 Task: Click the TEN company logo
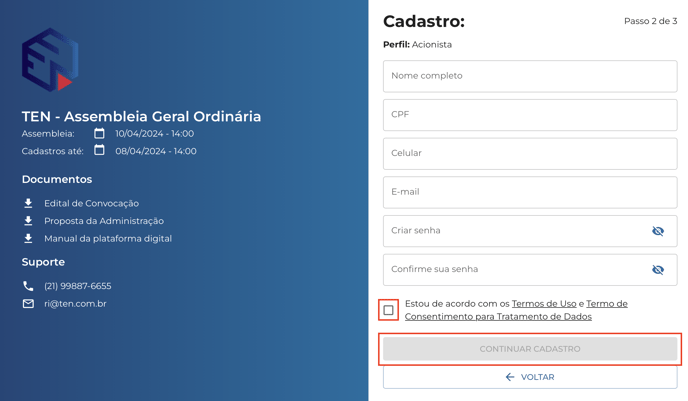pyautogui.click(x=50, y=60)
